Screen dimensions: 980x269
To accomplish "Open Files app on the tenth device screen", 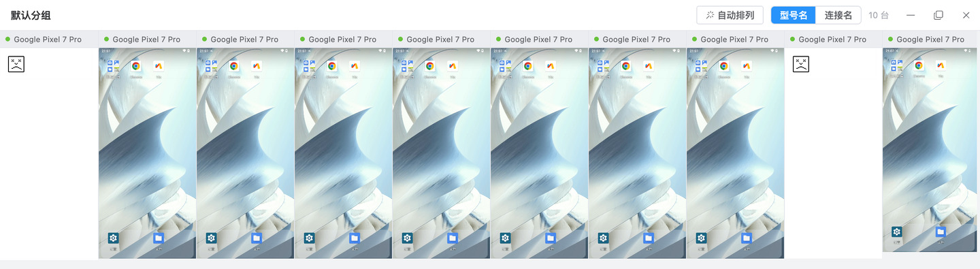I will click(x=941, y=232).
